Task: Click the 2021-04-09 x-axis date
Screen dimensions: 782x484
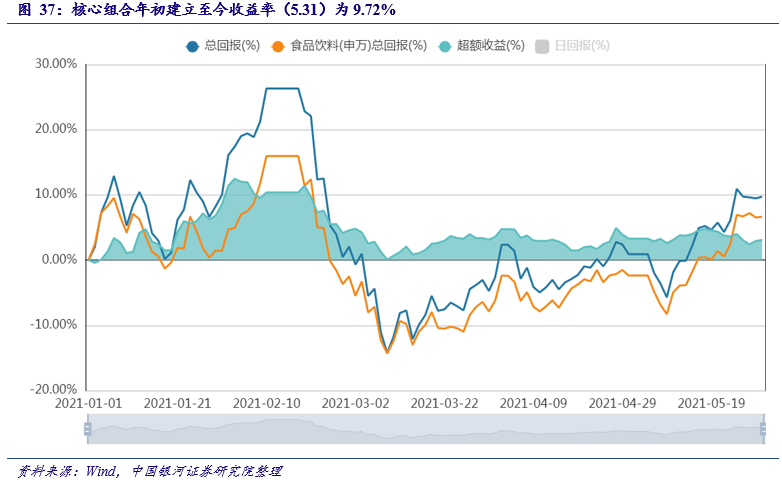Action: tap(534, 403)
